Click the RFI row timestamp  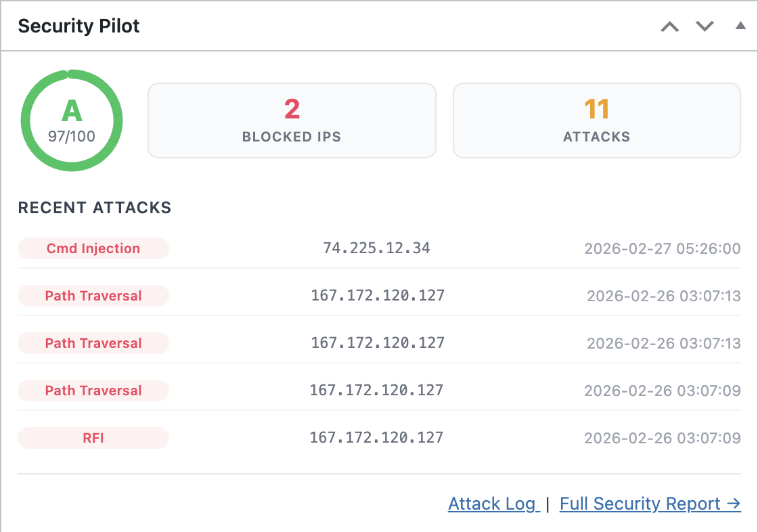[x=662, y=438]
